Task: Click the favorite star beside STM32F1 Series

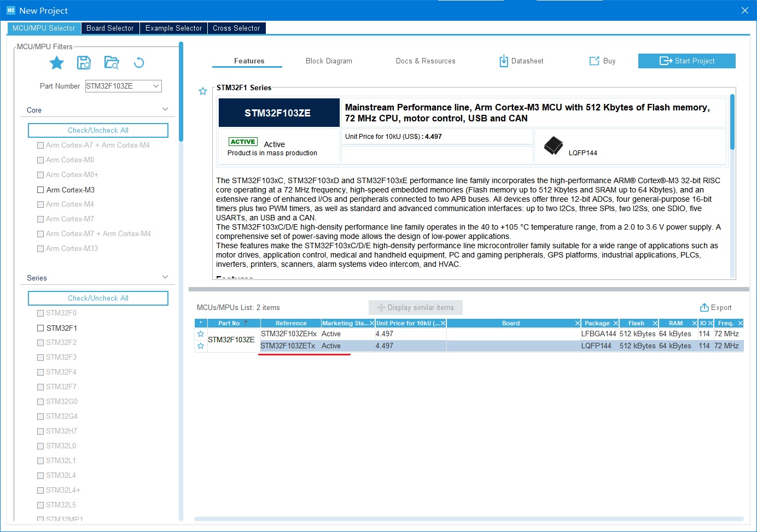Action: click(203, 91)
